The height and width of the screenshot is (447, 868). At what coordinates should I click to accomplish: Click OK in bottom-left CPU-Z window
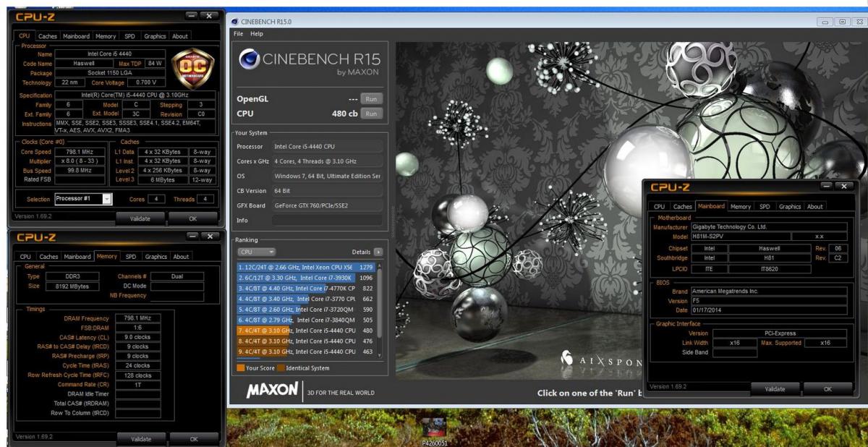click(x=193, y=438)
